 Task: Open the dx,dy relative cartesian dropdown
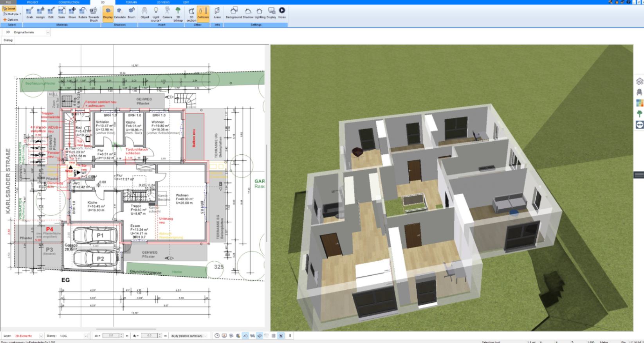[x=189, y=336]
